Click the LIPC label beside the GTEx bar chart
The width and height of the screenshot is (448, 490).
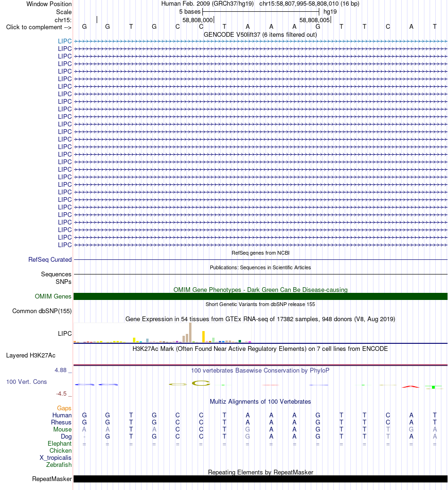point(65,333)
